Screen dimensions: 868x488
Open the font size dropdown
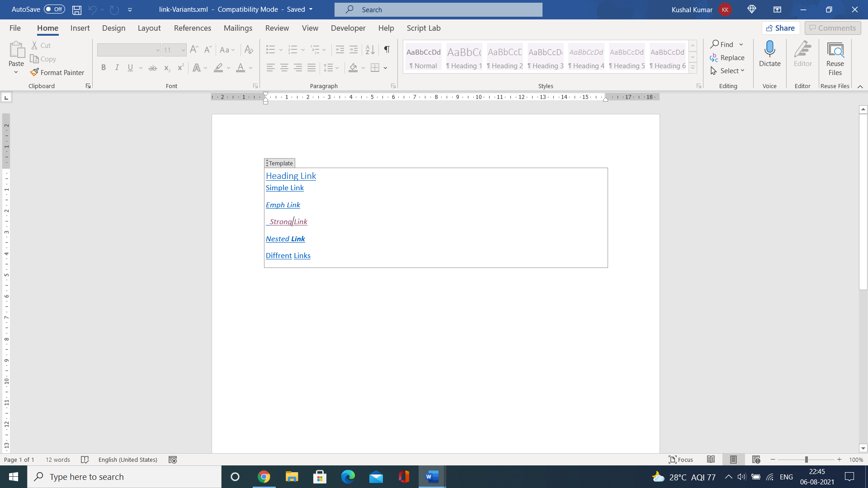tap(183, 50)
